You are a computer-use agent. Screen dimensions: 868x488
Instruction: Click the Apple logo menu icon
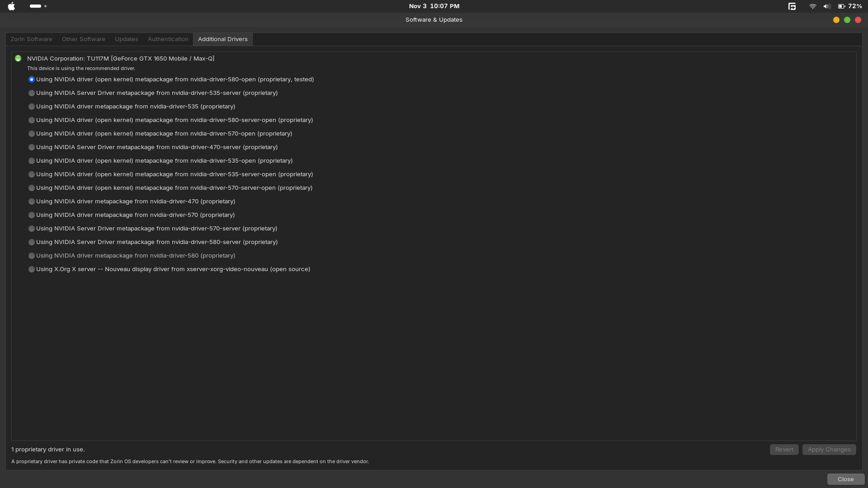point(11,6)
